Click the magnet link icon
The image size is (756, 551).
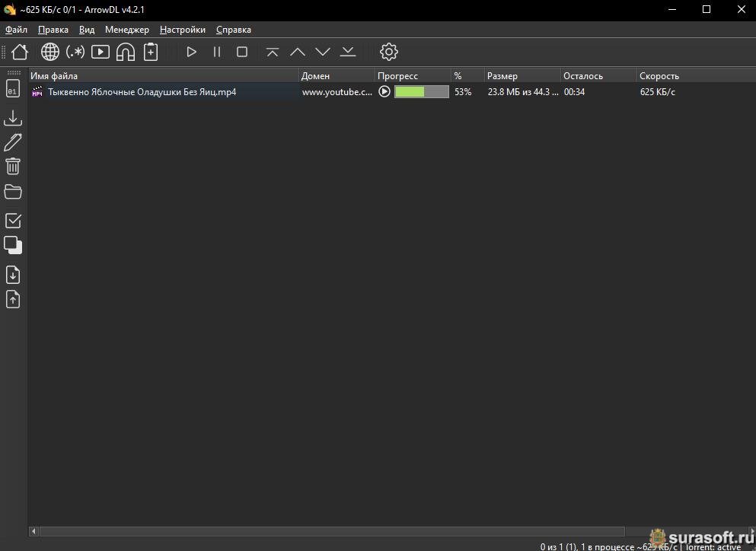coord(126,52)
